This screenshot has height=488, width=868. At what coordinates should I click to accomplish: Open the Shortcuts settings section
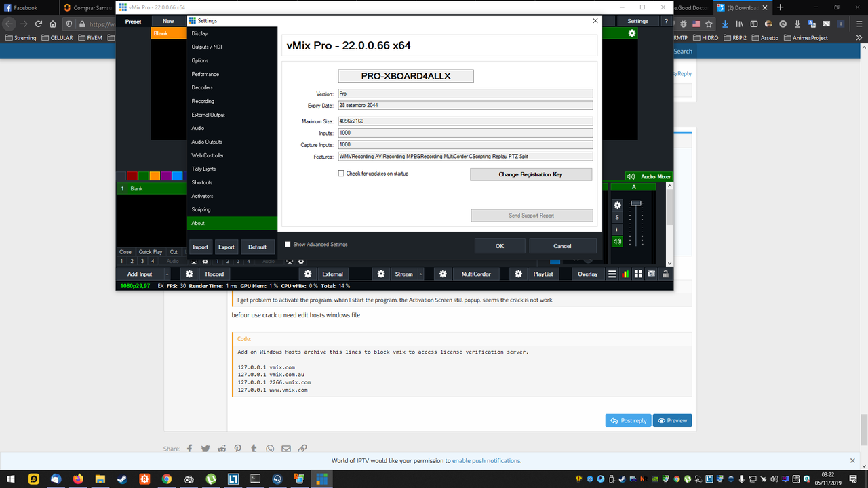point(233,182)
